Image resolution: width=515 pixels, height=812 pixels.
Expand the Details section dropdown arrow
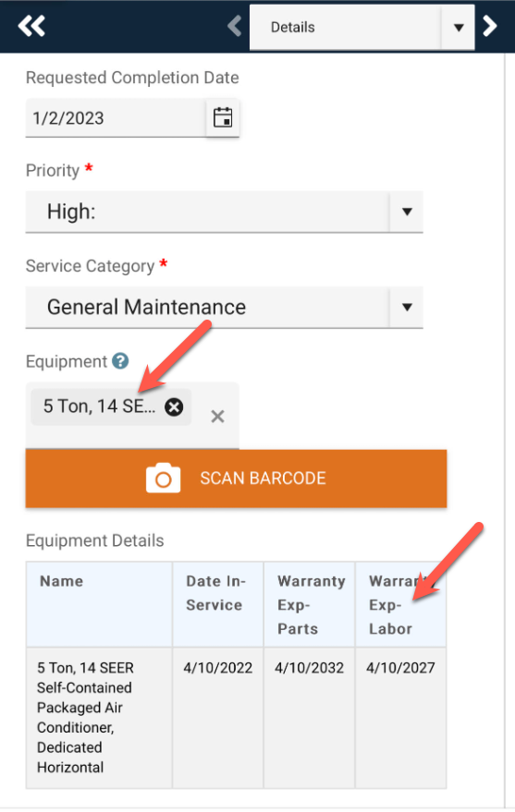(x=459, y=28)
